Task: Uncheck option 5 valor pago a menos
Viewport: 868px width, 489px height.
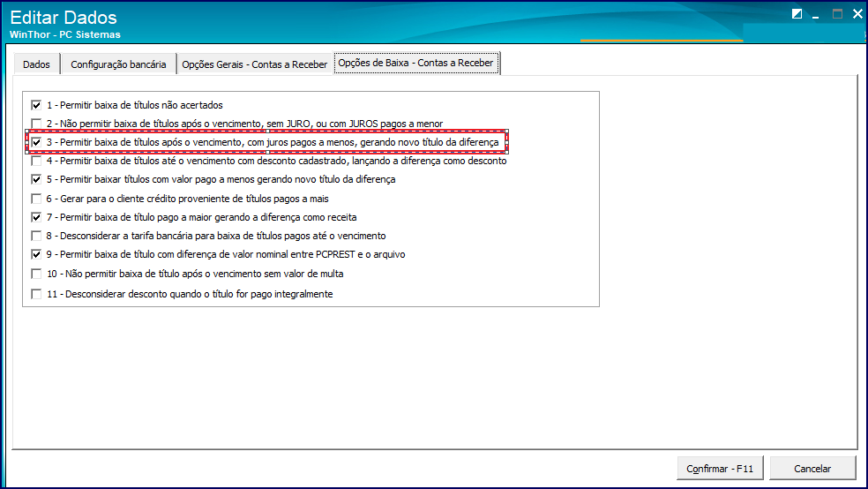Action: [36, 179]
